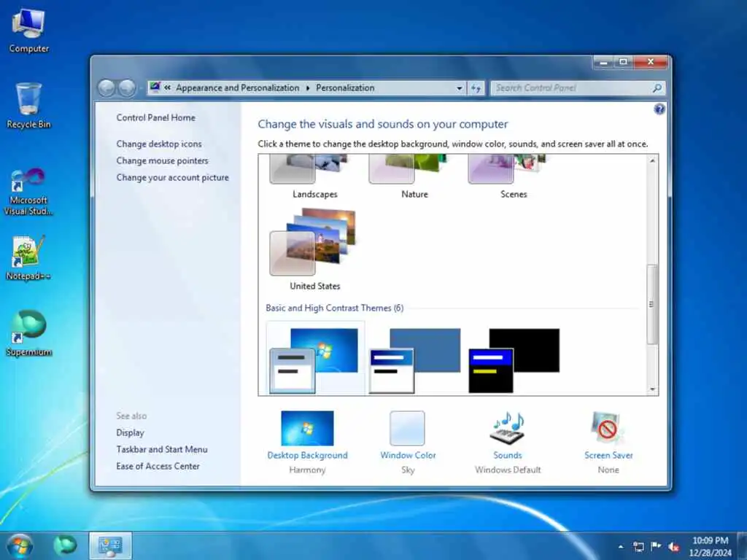
Task: Open Taskbar and Start Menu link
Action: pos(162,449)
